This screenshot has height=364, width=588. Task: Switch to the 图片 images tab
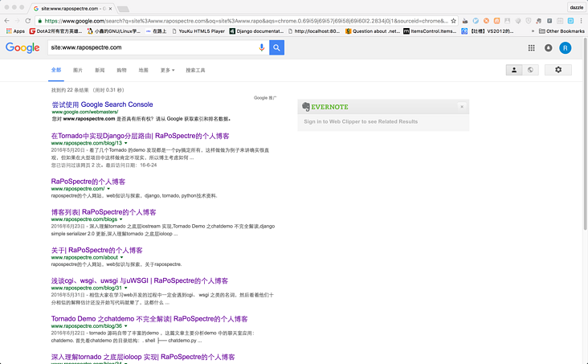point(78,71)
